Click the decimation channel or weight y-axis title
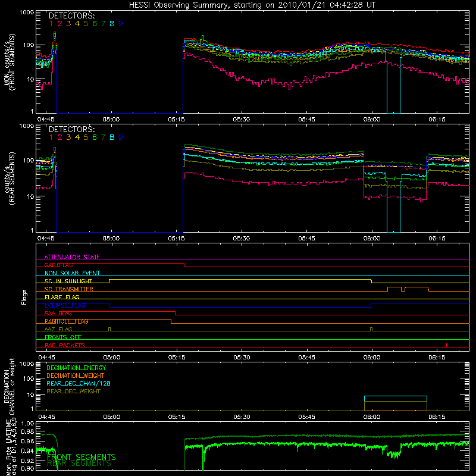Screen dimensions: 476x476 coord(10,386)
